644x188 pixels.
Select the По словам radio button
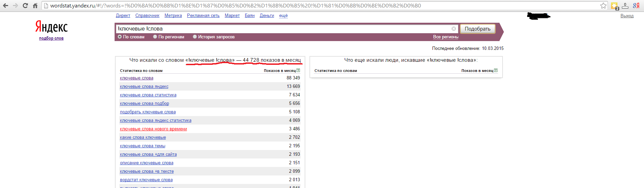(120, 37)
